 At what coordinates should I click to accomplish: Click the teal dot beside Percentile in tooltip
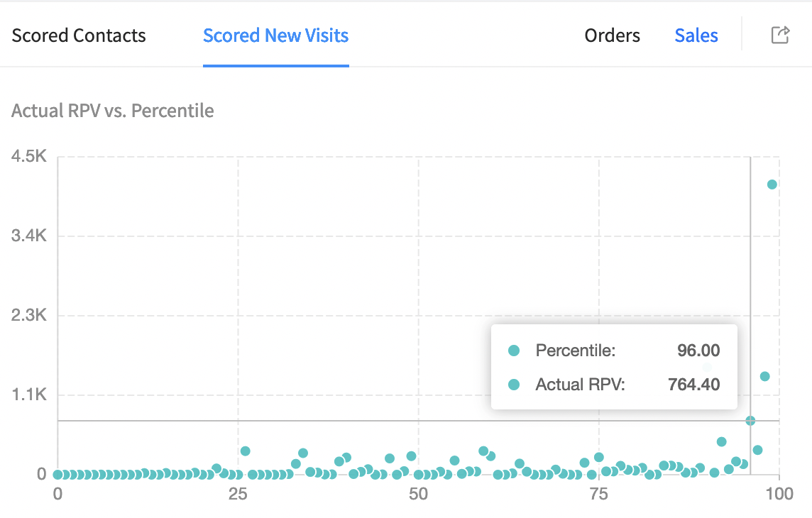(x=515, y=351)
